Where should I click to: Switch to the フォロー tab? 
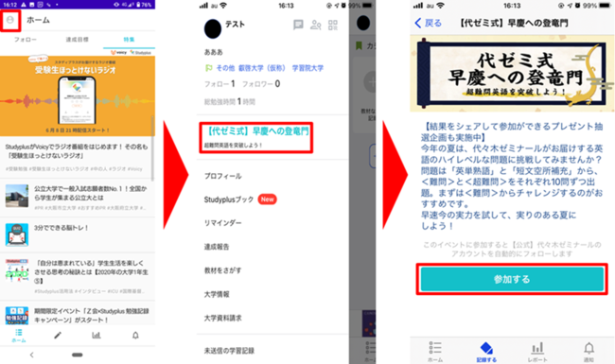[x=26, y=40]
